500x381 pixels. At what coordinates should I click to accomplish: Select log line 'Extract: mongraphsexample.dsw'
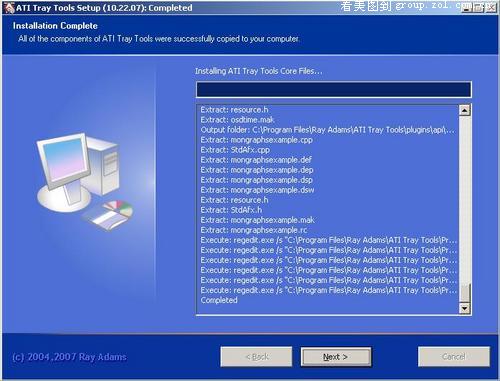point(257,190)
